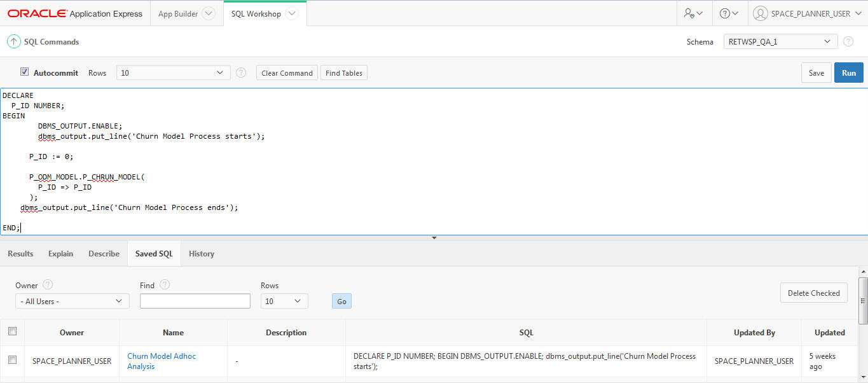Open the Saved SQL Rows dropdown
Screen dimensions: 868x383
coord(284,301)
